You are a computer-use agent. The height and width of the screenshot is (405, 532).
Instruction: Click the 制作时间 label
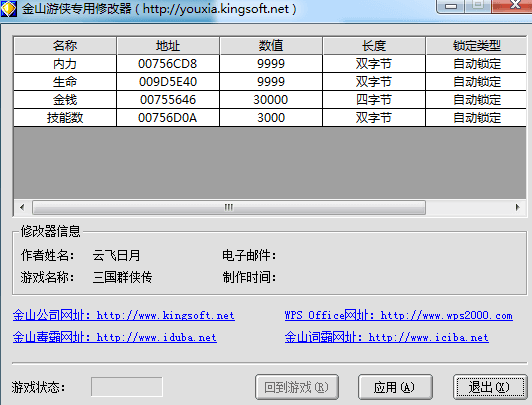click(x=249, y=277)
